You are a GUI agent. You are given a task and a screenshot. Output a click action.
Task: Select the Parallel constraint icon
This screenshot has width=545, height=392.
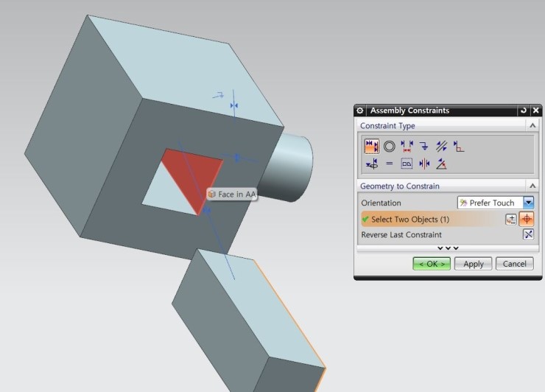pyautogui.click(x=442, y=146)
